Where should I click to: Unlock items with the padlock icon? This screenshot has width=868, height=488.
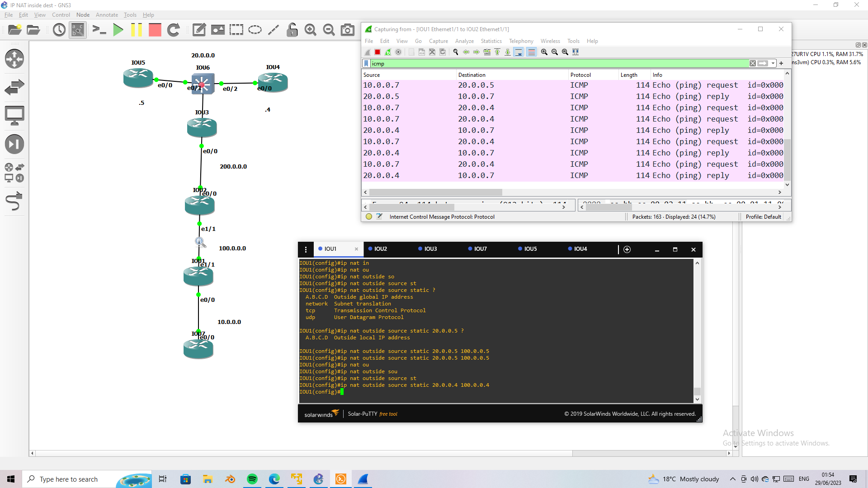292,30
